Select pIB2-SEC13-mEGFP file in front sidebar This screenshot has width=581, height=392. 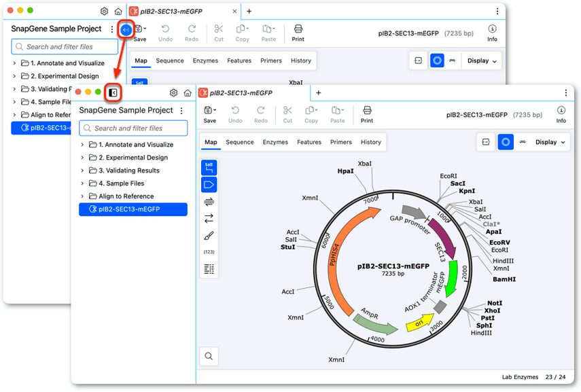(133, 209)
